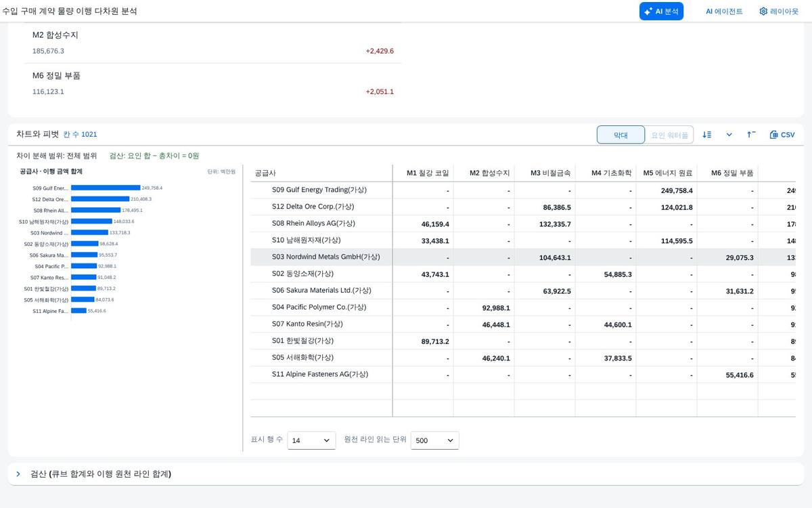812x508 pixels.
Task: Click the descending sort icon beside the chart toggle
Action: tap(707, 135)
